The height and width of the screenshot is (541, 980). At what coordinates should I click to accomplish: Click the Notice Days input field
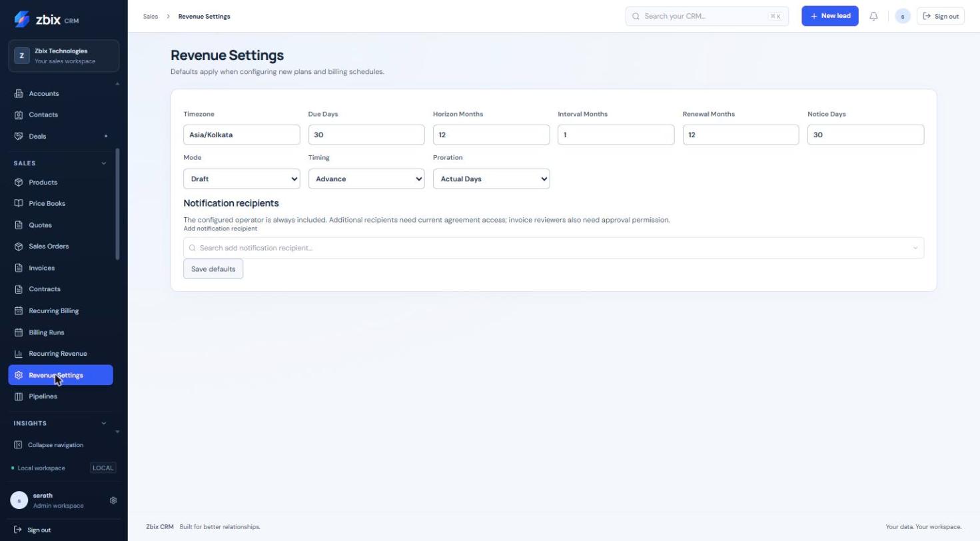coord(865,135)
